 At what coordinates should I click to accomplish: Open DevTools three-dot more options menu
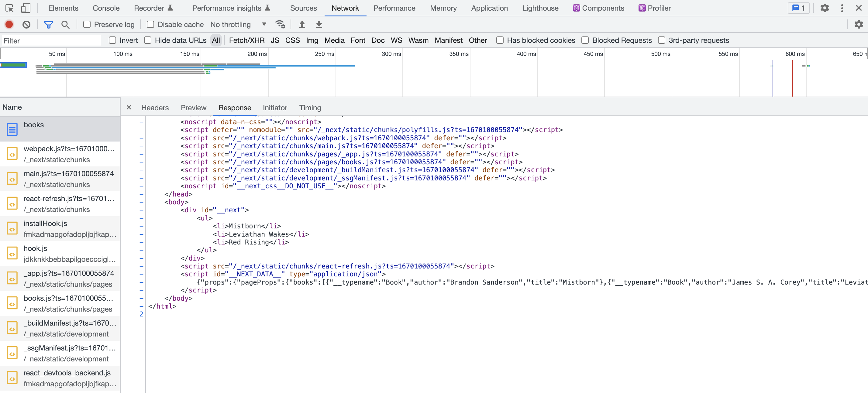[842, 8]
